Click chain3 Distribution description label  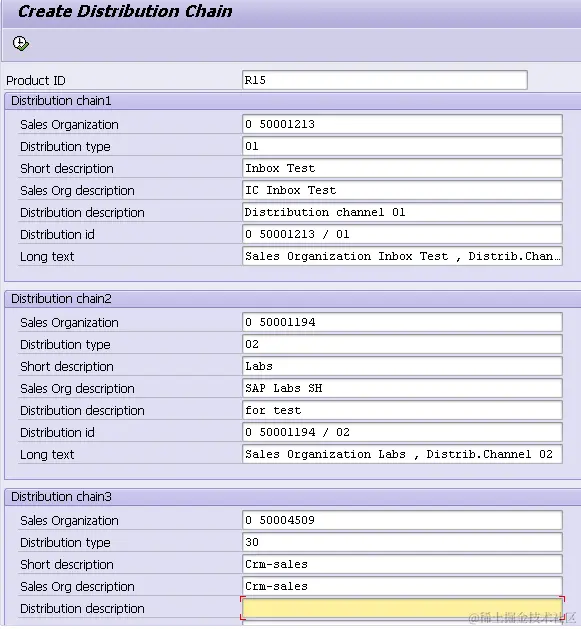point(82,609)
